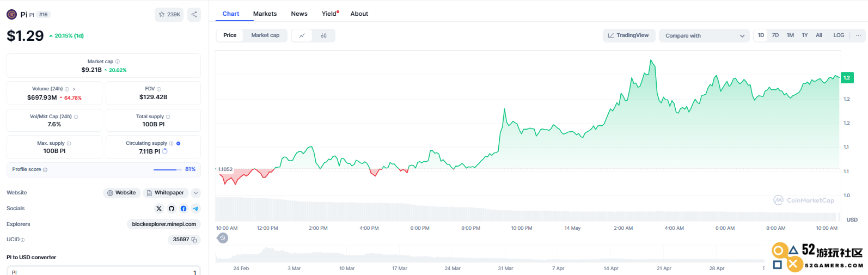Open the Telegram social link

coord(195,209)
